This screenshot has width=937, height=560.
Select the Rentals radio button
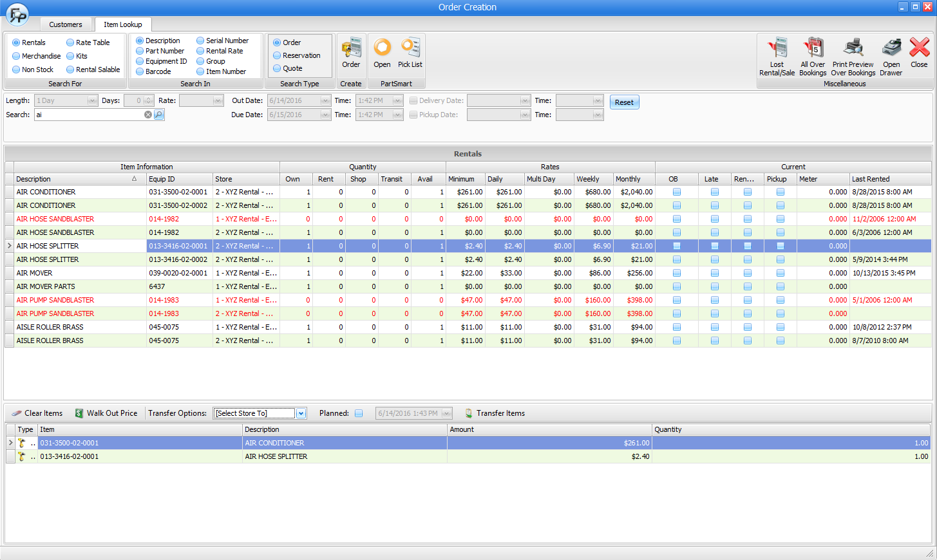[x=16, y=42]
